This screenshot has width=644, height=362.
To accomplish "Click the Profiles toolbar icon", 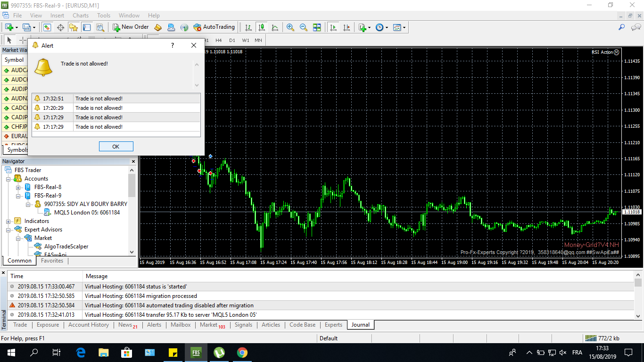I will point(26,27).
